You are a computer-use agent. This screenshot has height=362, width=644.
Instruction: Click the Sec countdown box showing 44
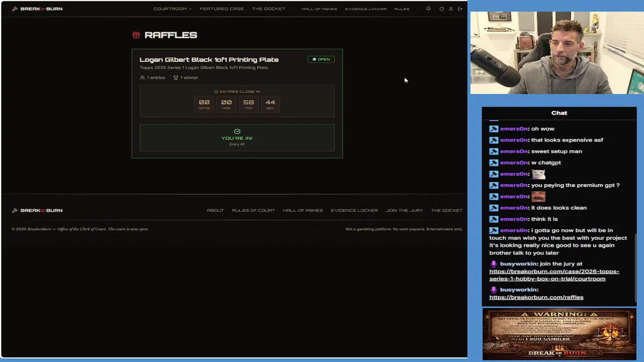pos(270,104)
